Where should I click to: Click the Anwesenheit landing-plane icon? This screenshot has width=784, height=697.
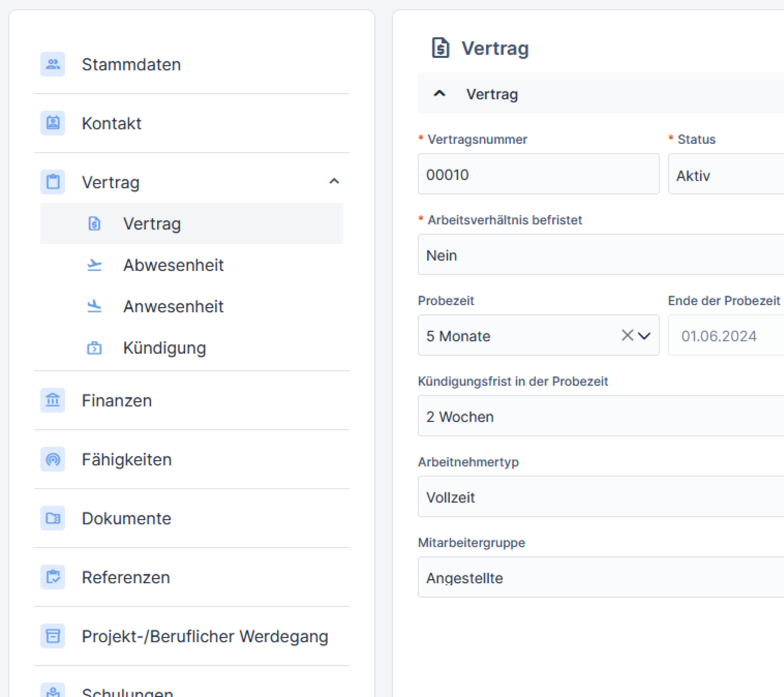[x=94, y=306]
